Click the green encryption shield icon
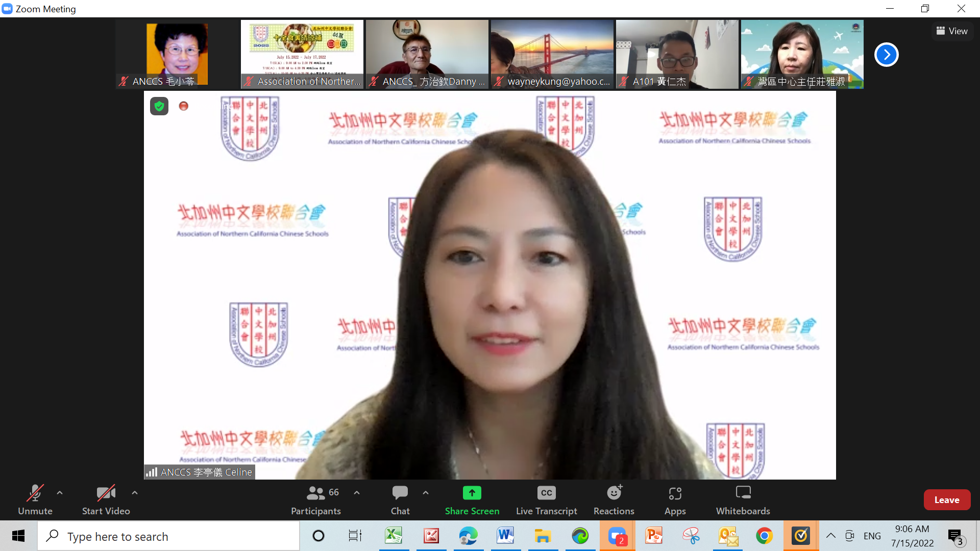 click(x=159, y=106)
